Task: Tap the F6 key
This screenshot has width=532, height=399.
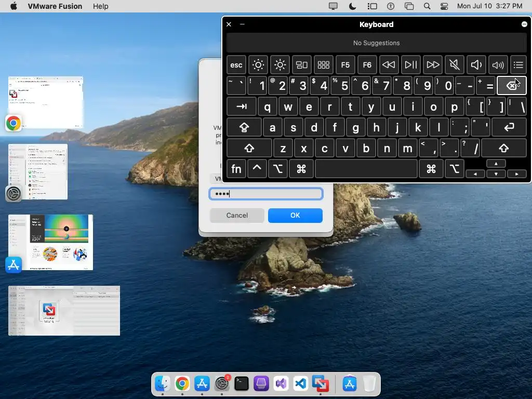Action: tap(367, 65)
